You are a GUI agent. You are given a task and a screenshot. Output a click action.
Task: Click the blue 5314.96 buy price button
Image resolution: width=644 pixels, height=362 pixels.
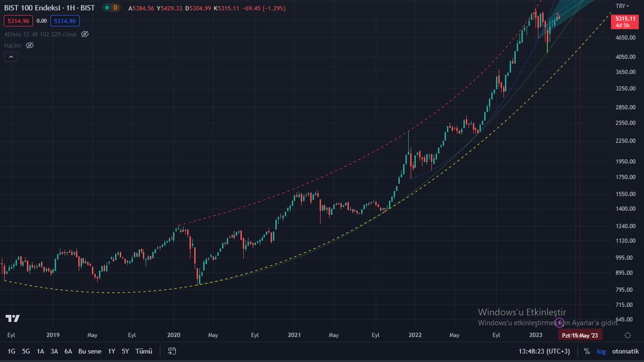point(65,21)
